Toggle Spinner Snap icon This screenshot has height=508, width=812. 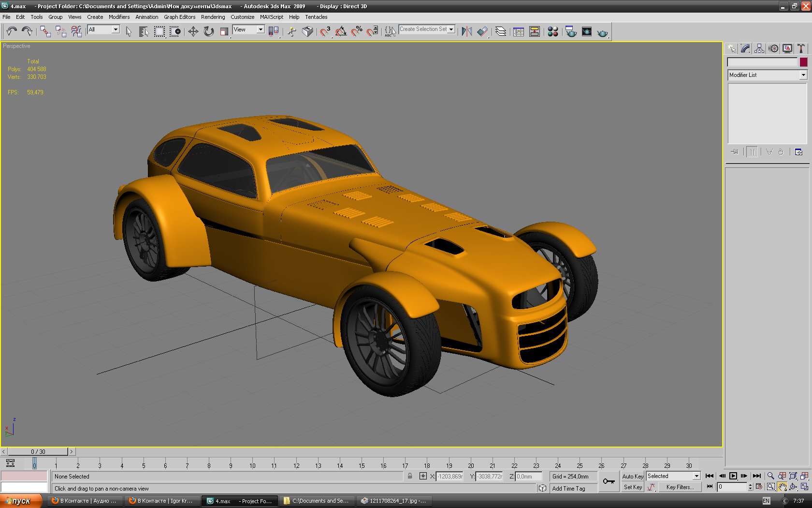tap(372, 31)
